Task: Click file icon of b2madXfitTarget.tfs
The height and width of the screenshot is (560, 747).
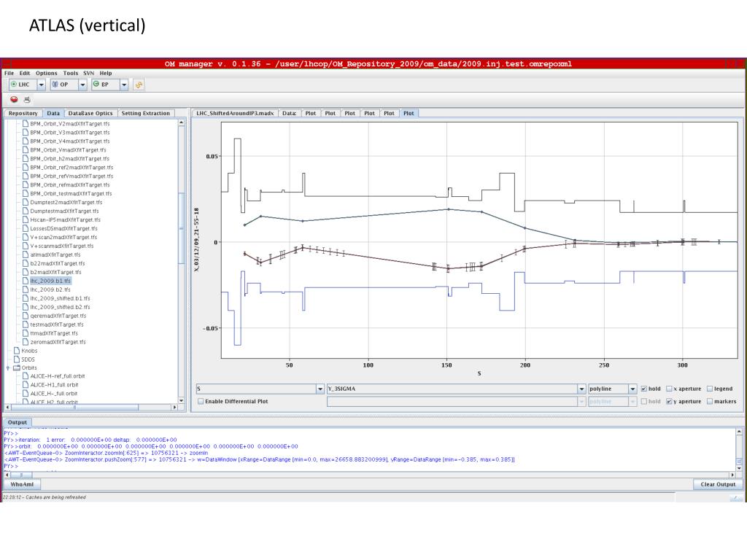Action: point(26,273)
